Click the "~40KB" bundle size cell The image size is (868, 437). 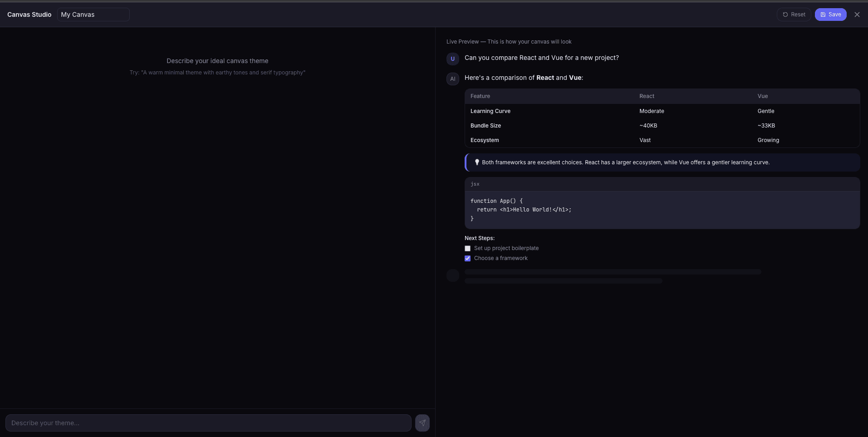point(648,126)
